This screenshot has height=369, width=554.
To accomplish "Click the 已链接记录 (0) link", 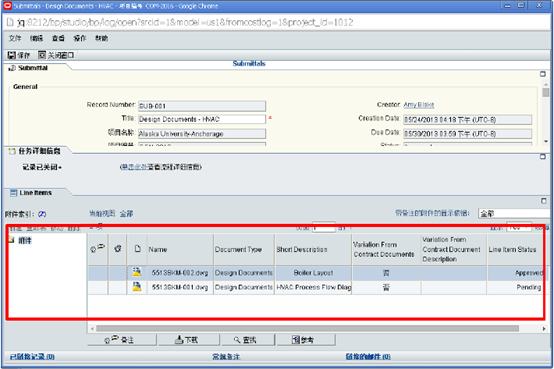I will point(32,357).
